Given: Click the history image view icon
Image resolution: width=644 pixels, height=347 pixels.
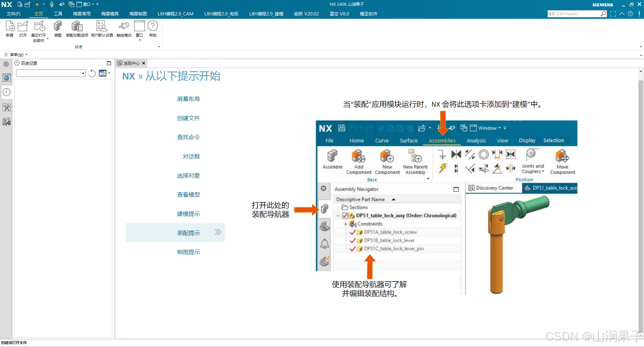Looking at the screenshot, I should tap(103, 73).
